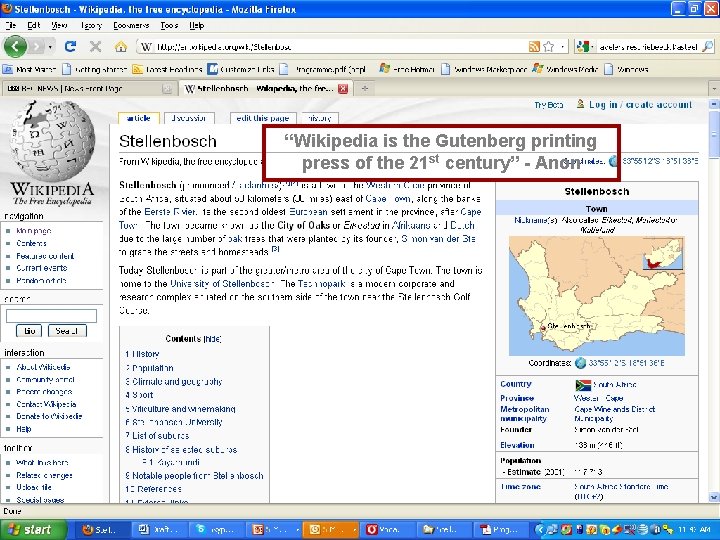
Task: Click the Wikipedia sidebar search field
Action: [51, 316]
